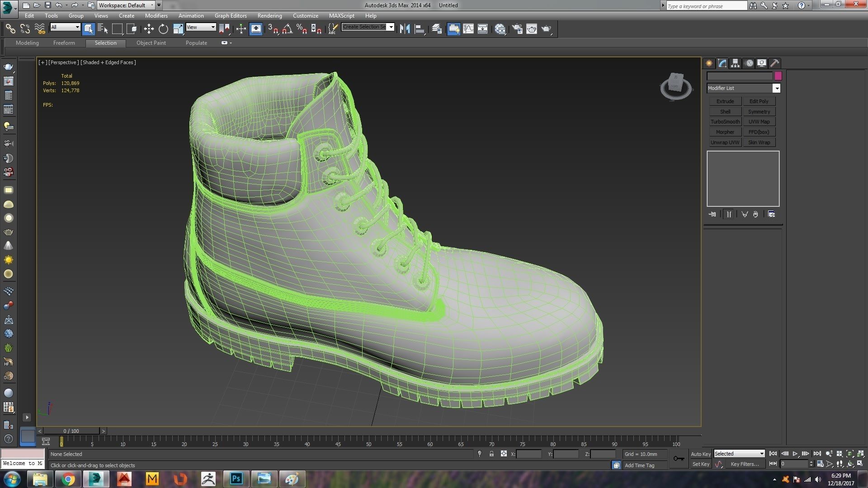Screen dimensions: 868x488
Task: Click the Unlink Selection tool
Action: click(25, 29)
